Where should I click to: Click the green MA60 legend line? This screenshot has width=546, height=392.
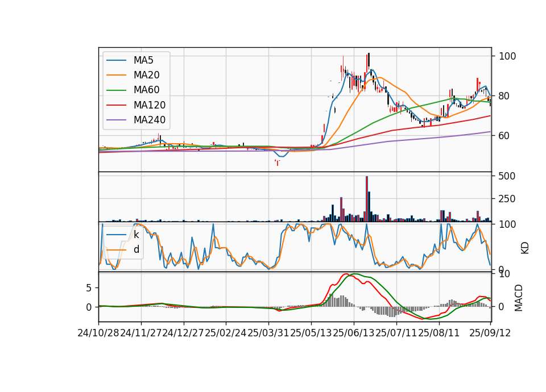coord(116,90)
